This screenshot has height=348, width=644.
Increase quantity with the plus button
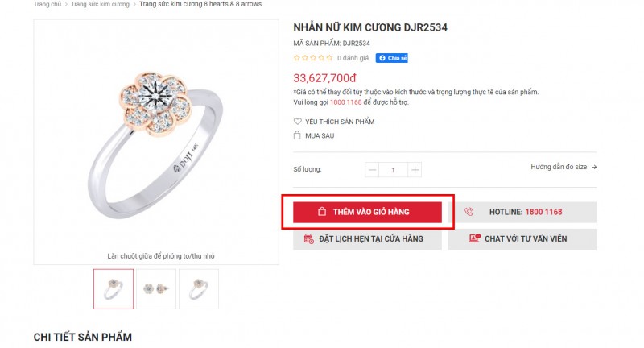coord(415,170)
